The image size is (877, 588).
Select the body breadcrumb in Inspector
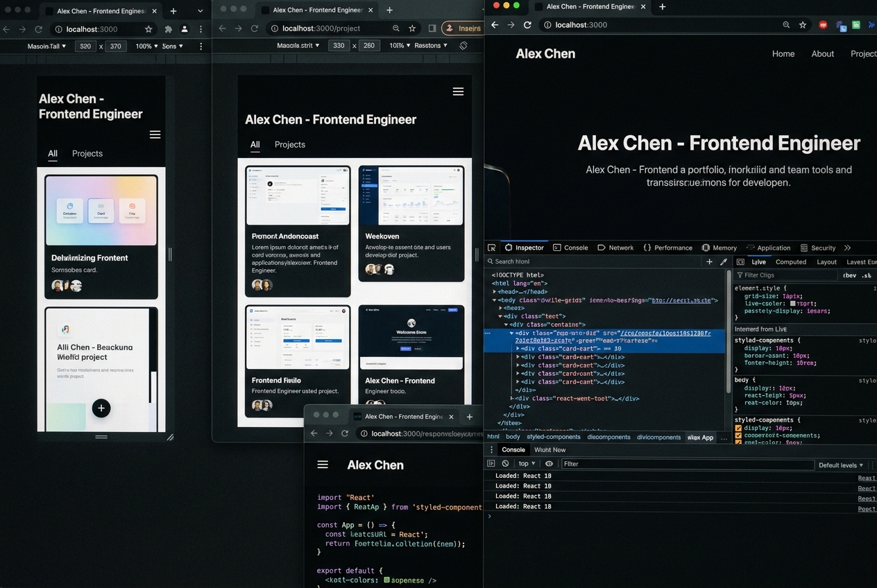[513, 437]
